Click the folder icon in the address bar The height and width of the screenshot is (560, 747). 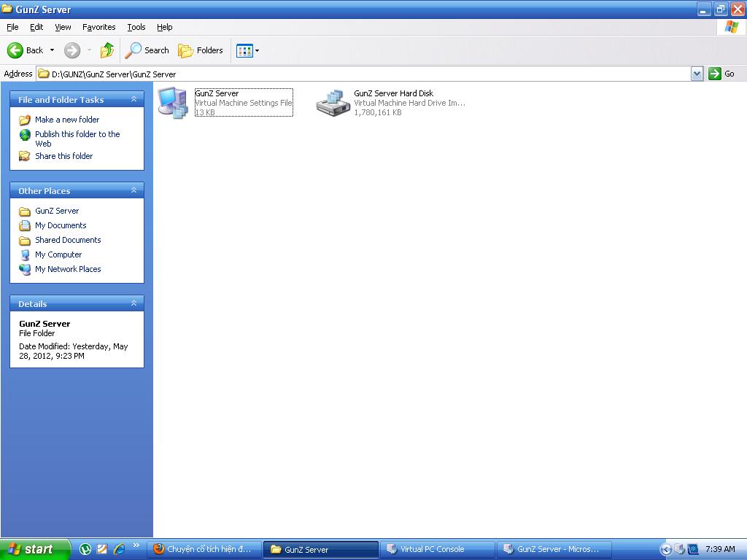(44, 74)
